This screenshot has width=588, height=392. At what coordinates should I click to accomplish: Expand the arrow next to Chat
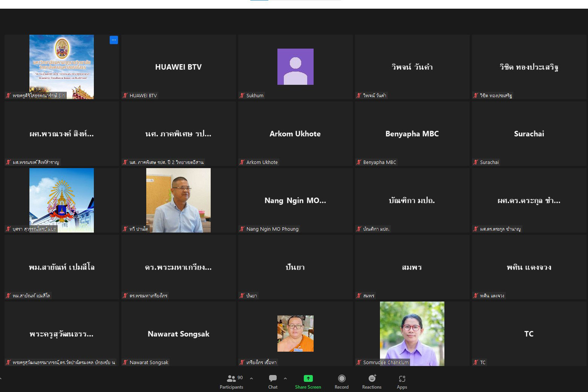coord(285,378)
